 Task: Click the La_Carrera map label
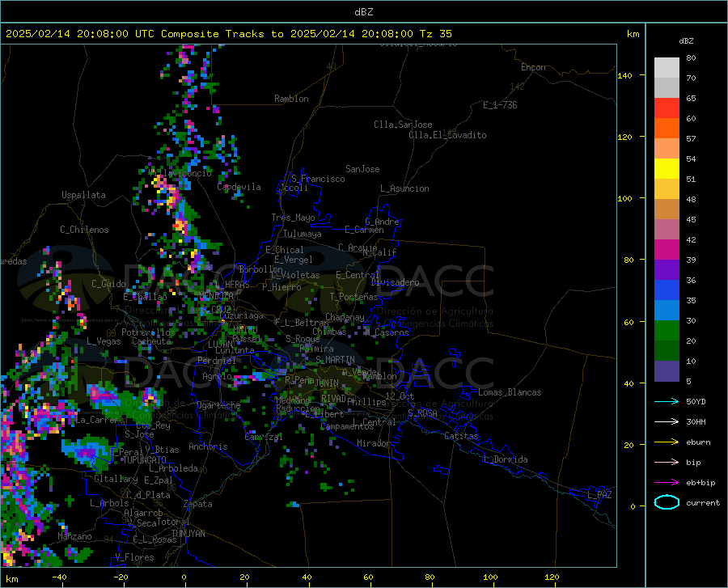pyautogui.click(x=99, y=420)
